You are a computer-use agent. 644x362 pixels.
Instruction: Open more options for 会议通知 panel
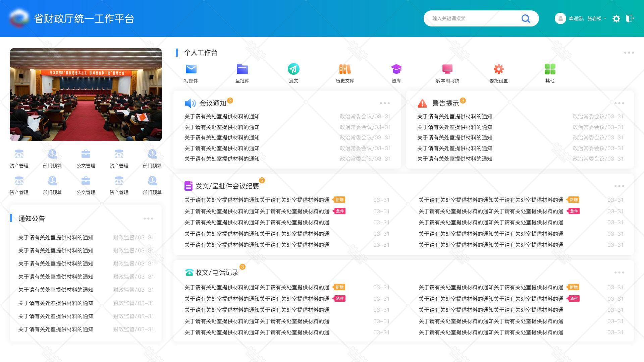coord(385,103)
